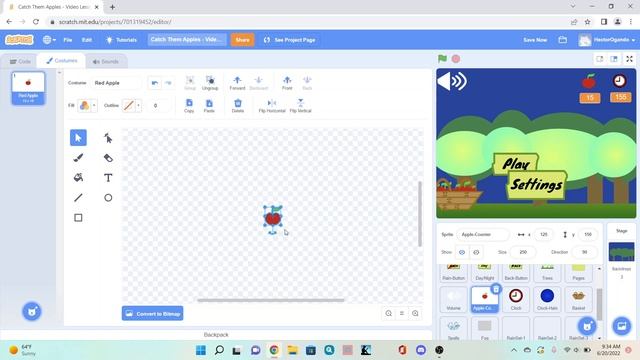Click the Choose a Backdrop button

622,326
